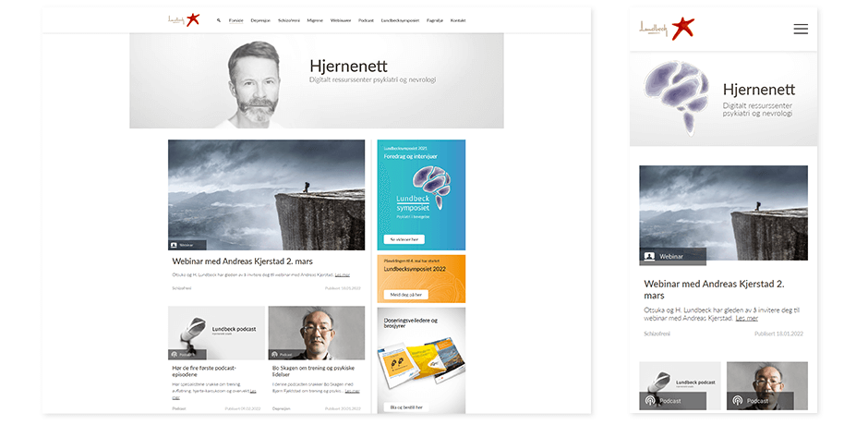Image resolution: width=868 pixels, height=425 pixels.
Task: Open Migrene menu item
Action: (x=315, y=20)
